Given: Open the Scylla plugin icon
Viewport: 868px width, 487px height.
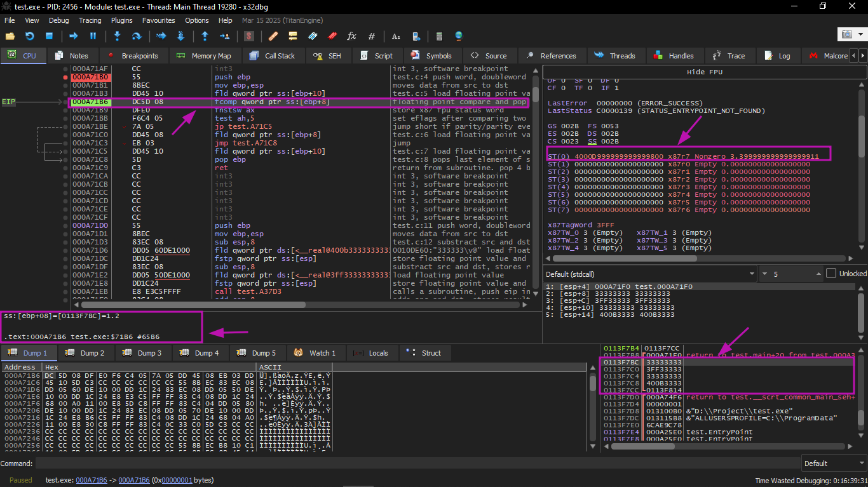Looking at the screenshot, I should (250, 36).
